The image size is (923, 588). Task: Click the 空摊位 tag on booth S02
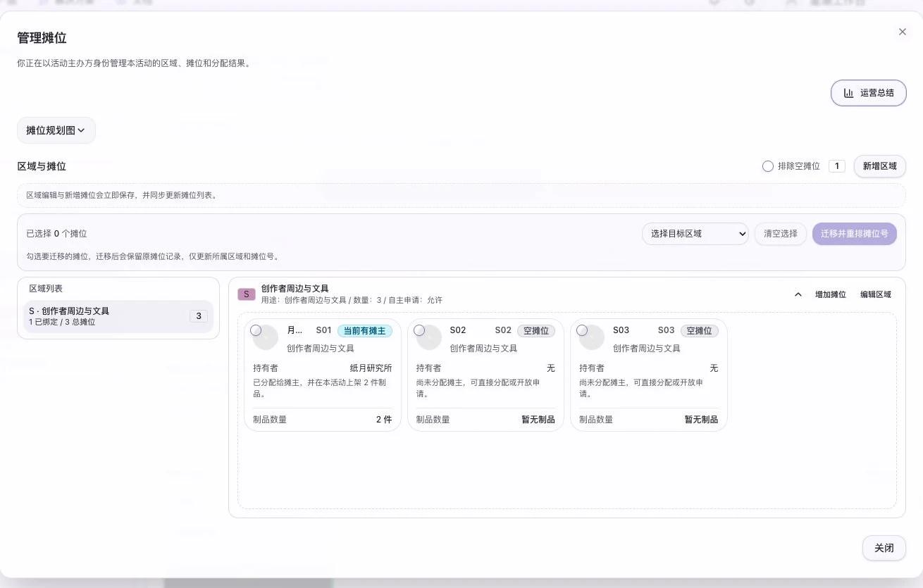coord(536,330)
